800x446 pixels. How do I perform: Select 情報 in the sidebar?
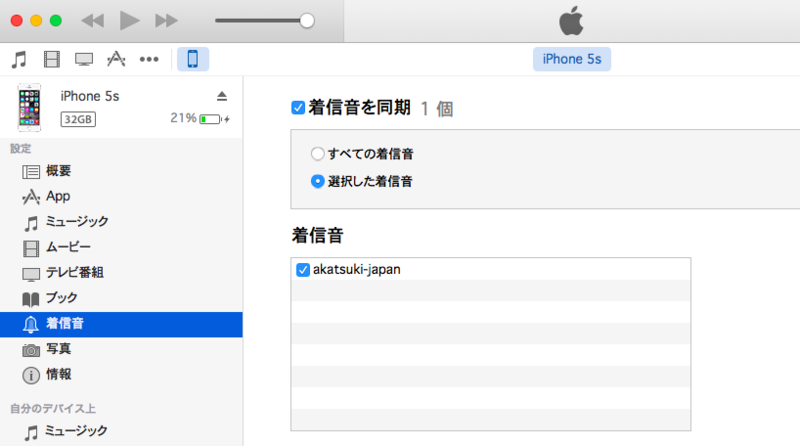click(x=121, y=375)
